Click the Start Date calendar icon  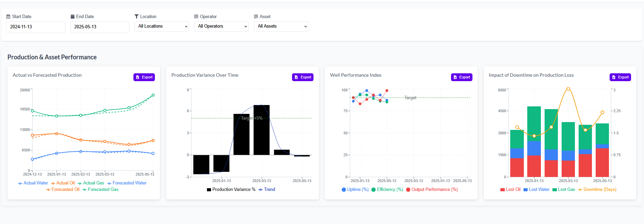pos(8,16)
